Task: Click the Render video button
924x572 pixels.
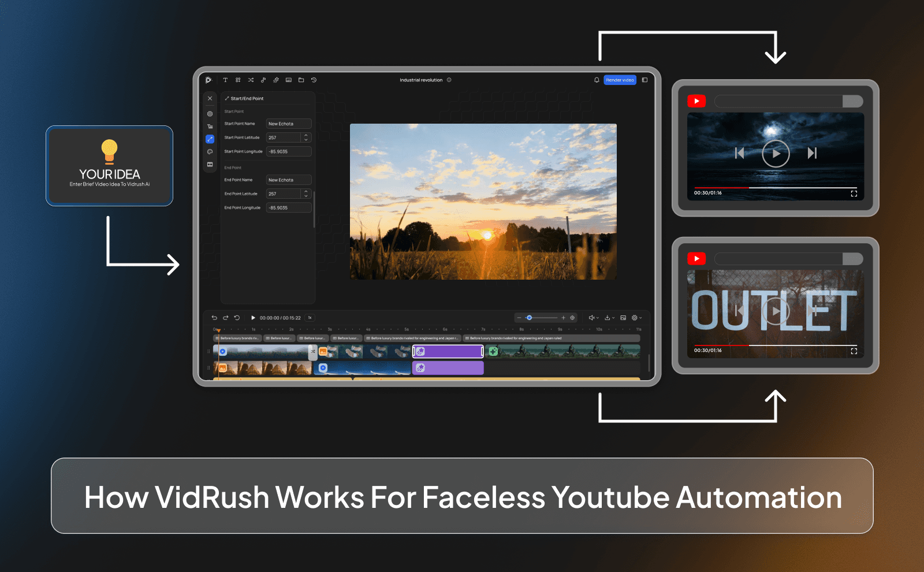Action: (620, 80)
